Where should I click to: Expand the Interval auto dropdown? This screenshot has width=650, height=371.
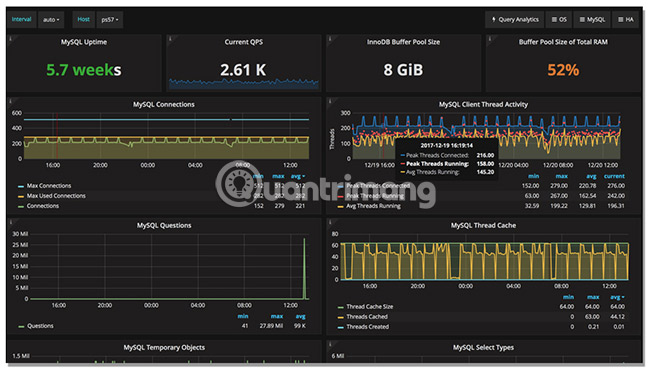click(x=51, y=19)
